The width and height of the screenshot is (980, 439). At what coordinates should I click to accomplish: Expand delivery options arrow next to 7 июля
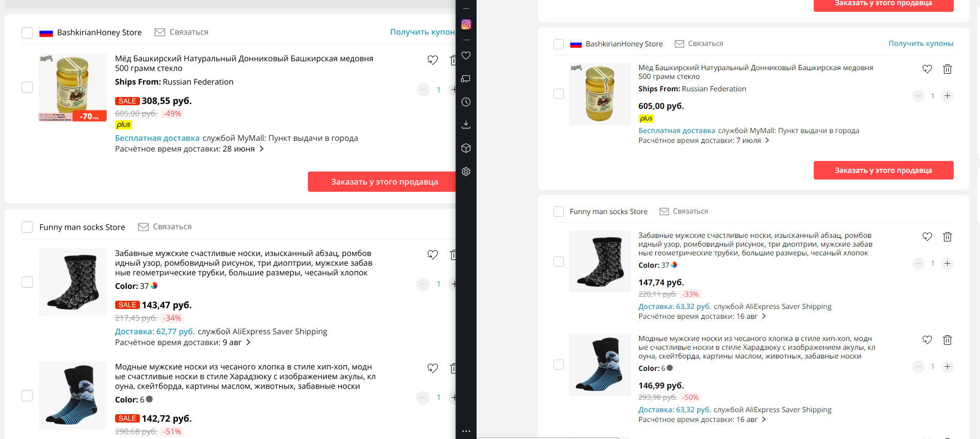tap(767, 140)
